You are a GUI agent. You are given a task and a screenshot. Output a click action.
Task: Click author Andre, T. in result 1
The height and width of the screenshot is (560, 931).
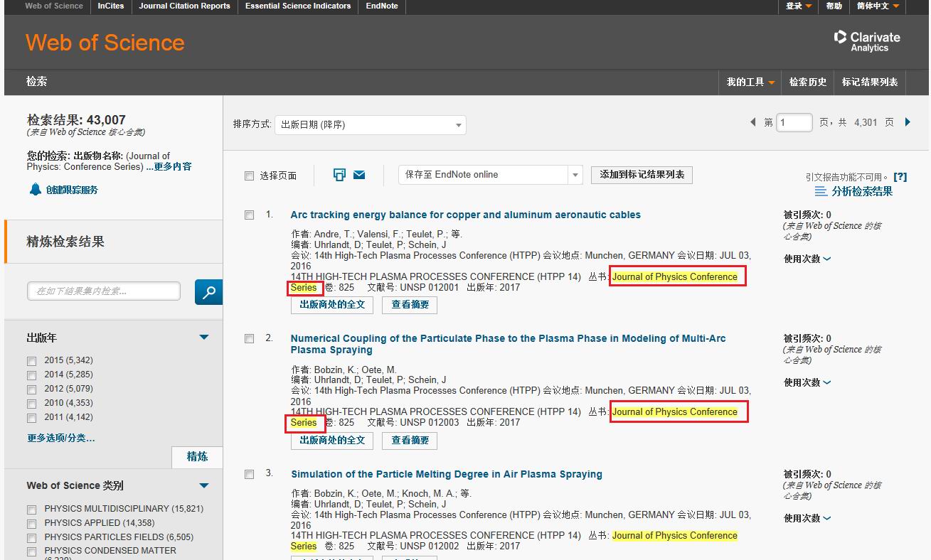[334, 235]
